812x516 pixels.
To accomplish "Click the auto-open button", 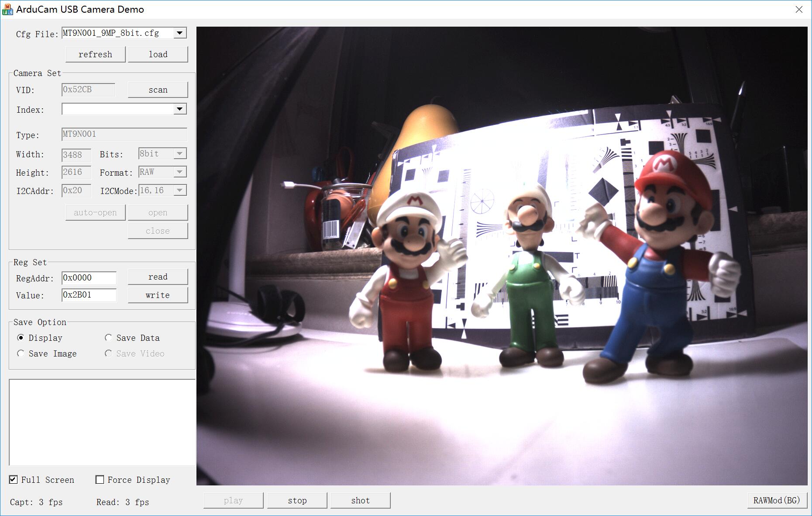I will click(x=96, y=213).
